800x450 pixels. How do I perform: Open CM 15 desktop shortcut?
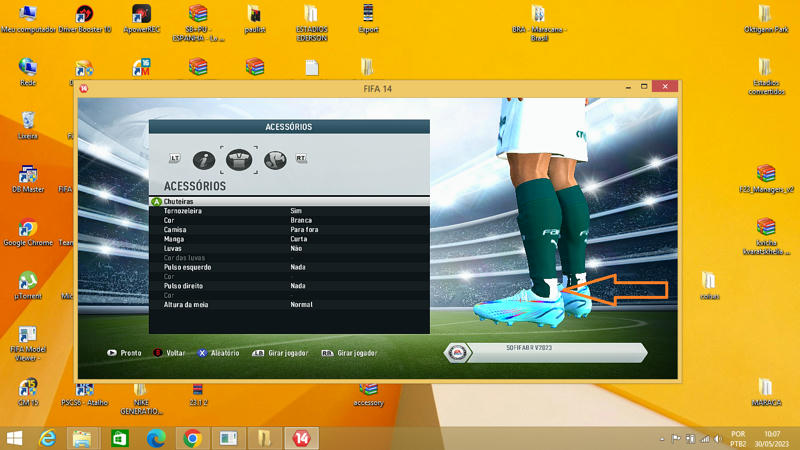click(28, 392)
